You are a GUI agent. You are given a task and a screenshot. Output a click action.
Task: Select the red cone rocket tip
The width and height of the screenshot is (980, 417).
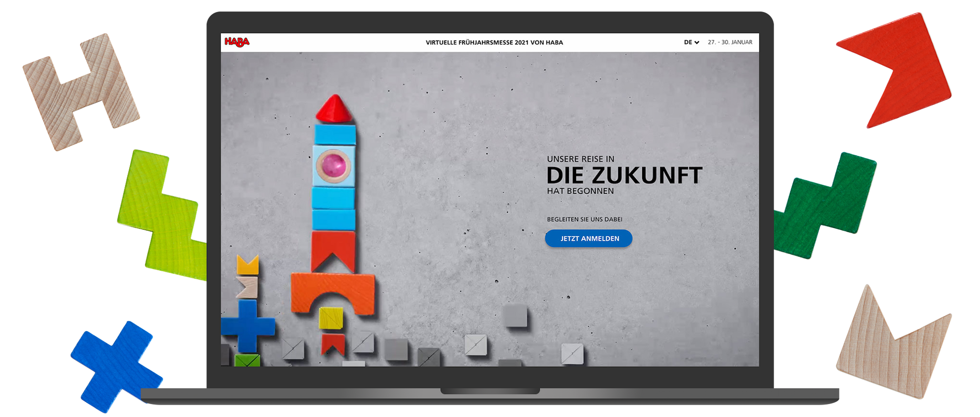coord(334,109)
